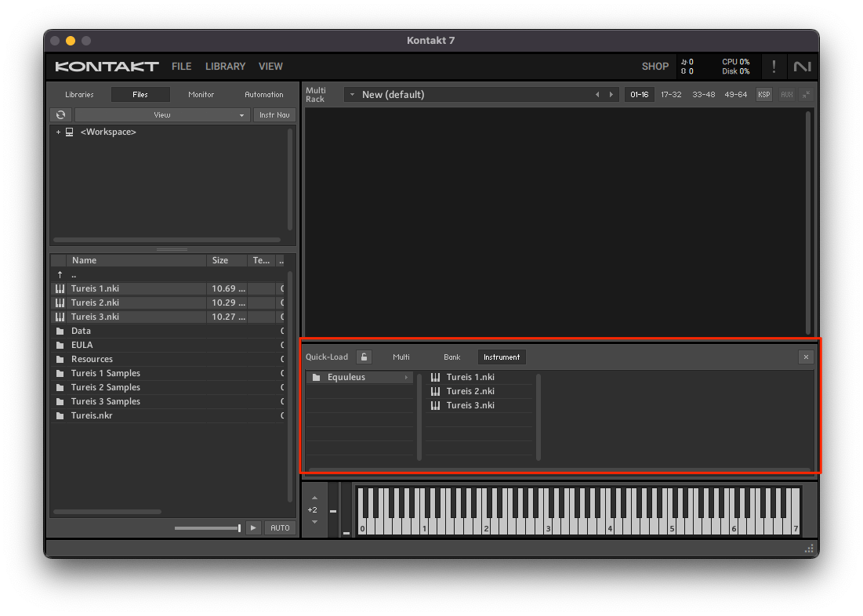
Task: Close the Quick-Load panel
Action: coord(806,357)
